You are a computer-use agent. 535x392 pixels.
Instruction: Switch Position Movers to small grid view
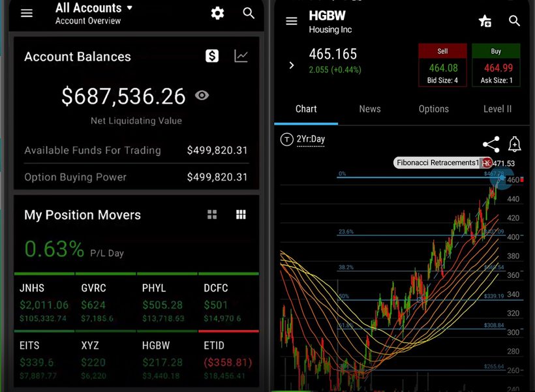[212, 215]
